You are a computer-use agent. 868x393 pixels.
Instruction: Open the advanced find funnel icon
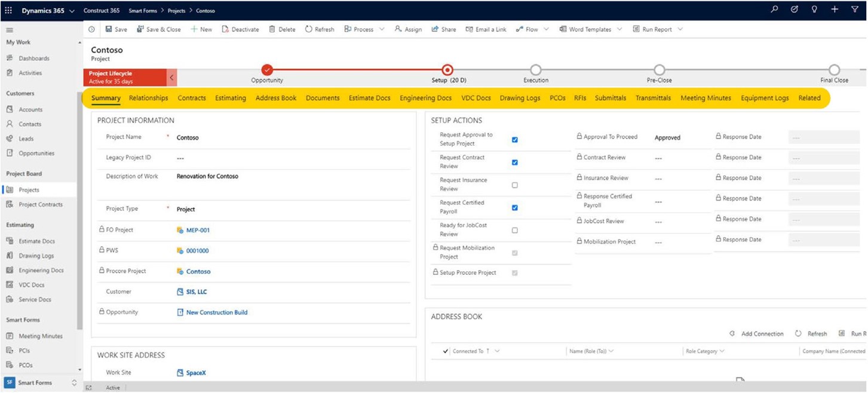click(855, 10)
